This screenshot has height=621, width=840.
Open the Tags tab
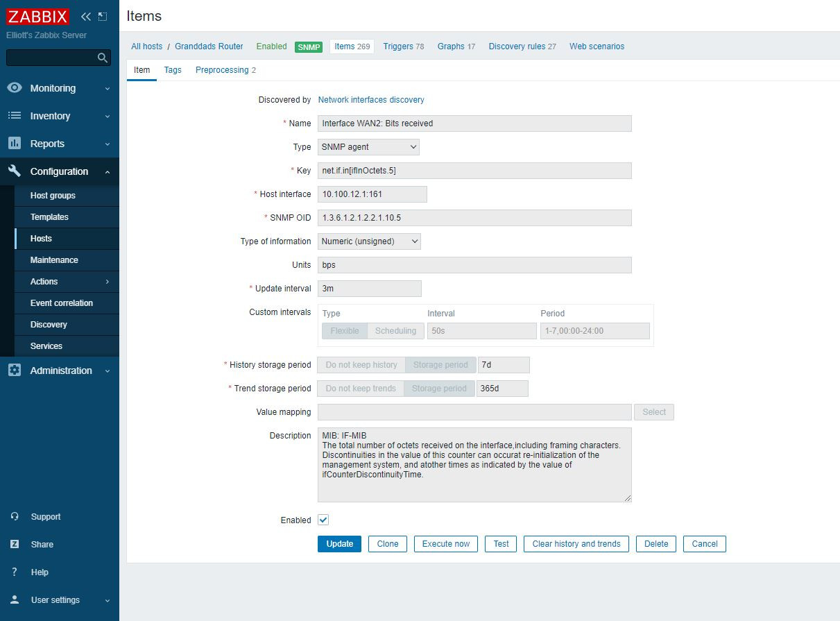coord(173,69)
